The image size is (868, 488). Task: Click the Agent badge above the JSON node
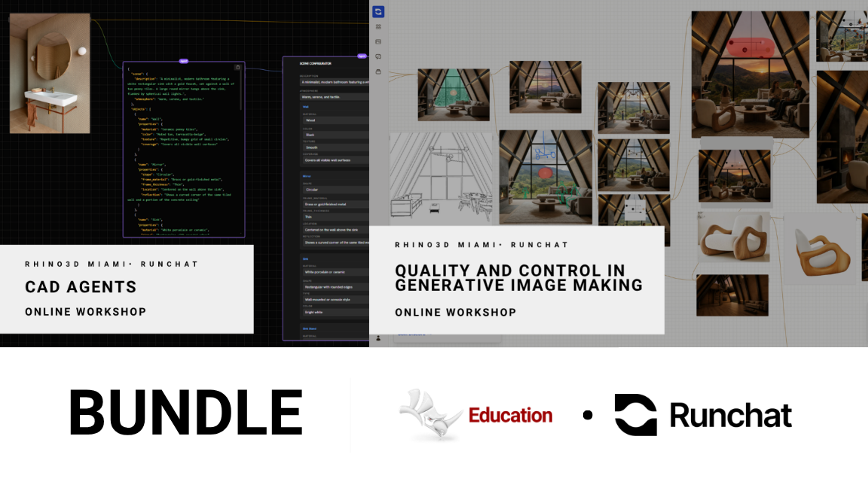point(184,61)
